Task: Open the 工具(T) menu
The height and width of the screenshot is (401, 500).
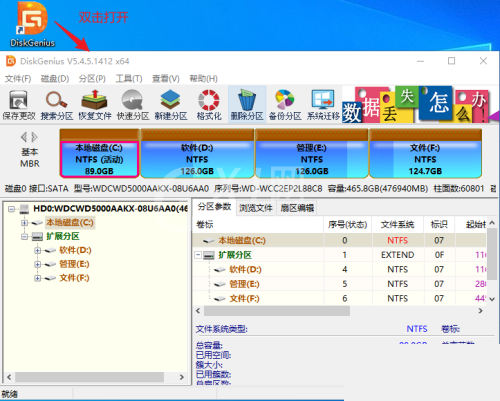Action: (x=129, y=79)
